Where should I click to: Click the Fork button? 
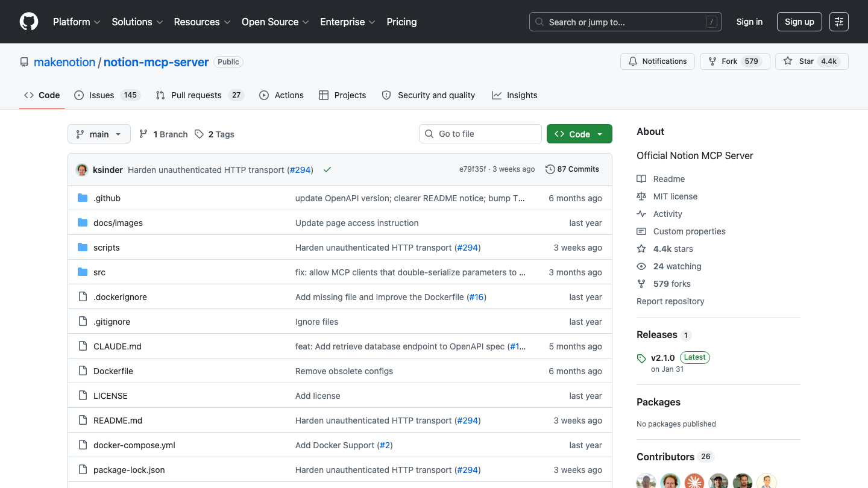pyautogui.click(x=735, y=61)
